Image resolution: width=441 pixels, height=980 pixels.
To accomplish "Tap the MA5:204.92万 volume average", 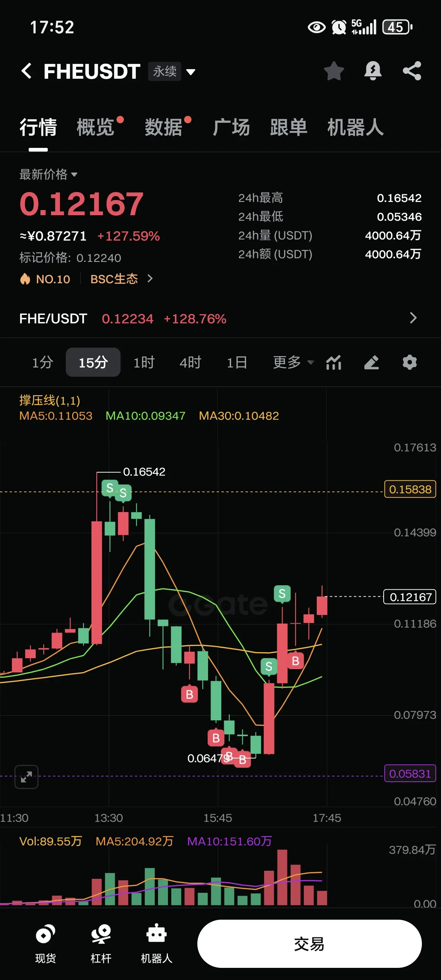I will pyautogui.click(x=135, y=841).
